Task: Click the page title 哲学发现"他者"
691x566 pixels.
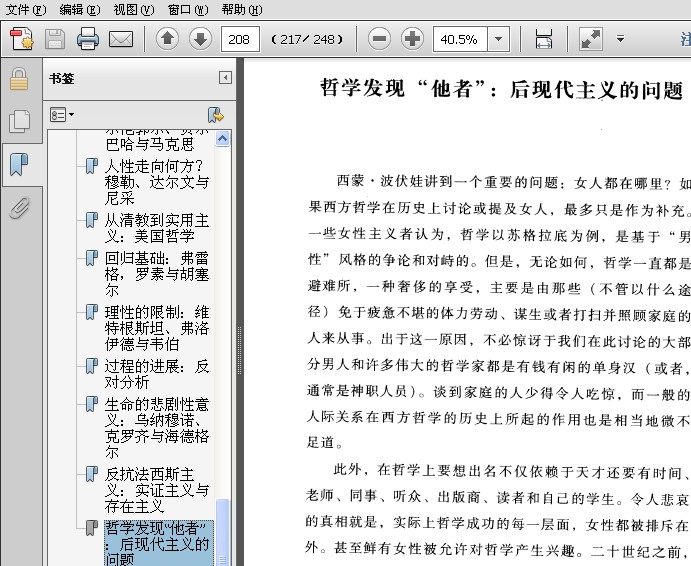Action: click(x=501, y=89)
